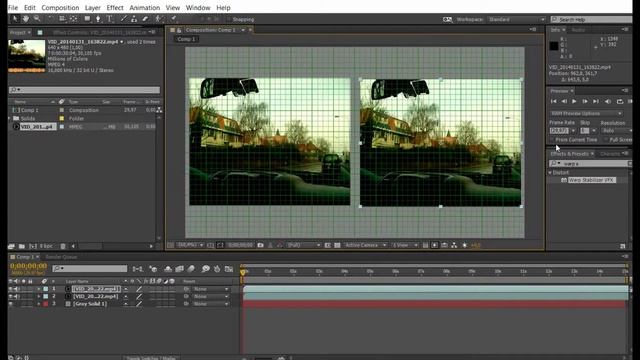The width and height of the screenshot is (640, 360).
Task: Open 1 View layout dropdown
Action: pyautogui.click(x=405, y=245)
